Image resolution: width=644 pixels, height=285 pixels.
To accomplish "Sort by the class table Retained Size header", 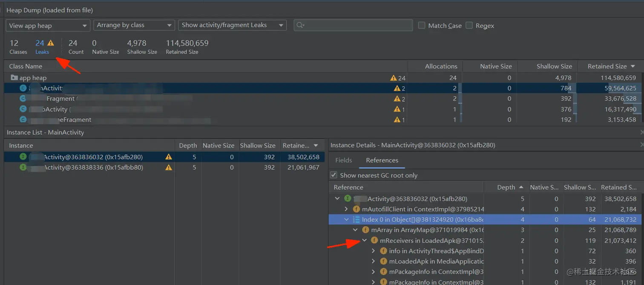I will (x=610, y=66).
